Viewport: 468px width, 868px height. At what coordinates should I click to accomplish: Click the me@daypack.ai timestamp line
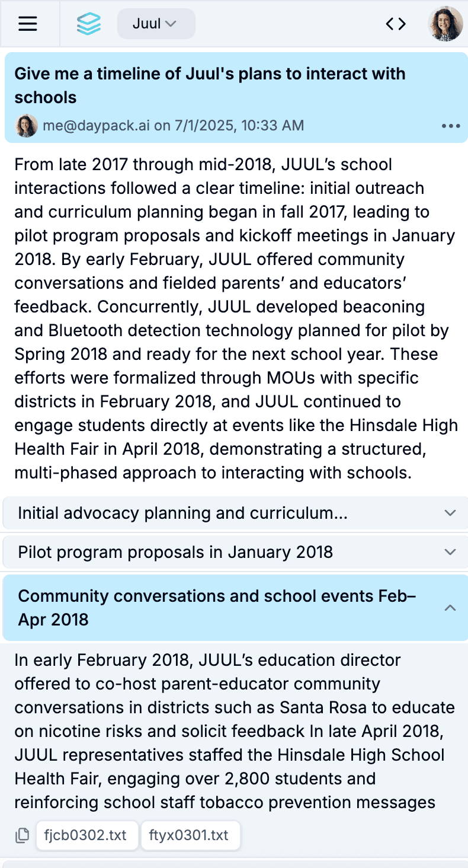point(173,126)
